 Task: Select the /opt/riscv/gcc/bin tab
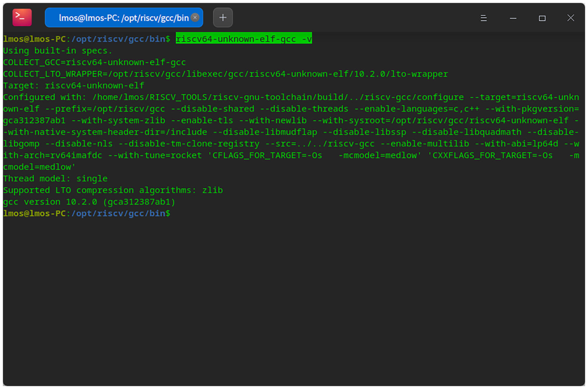point(123,18)
